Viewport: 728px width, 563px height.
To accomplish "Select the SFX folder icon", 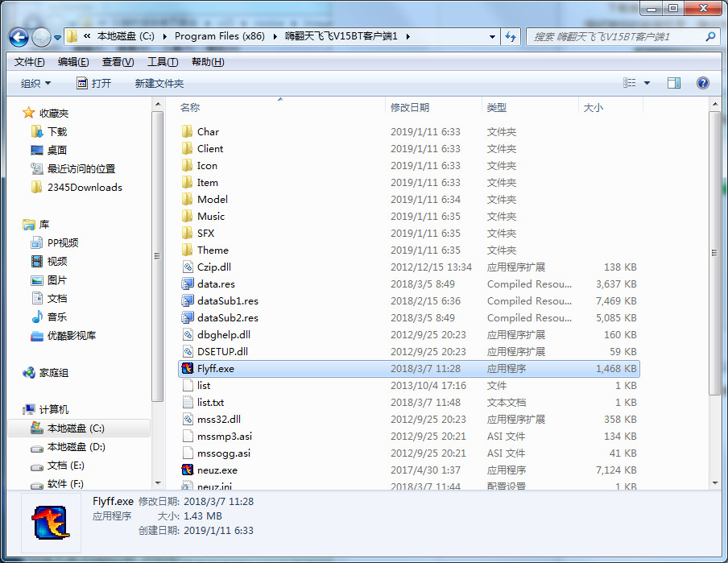I will pos(187,234).
